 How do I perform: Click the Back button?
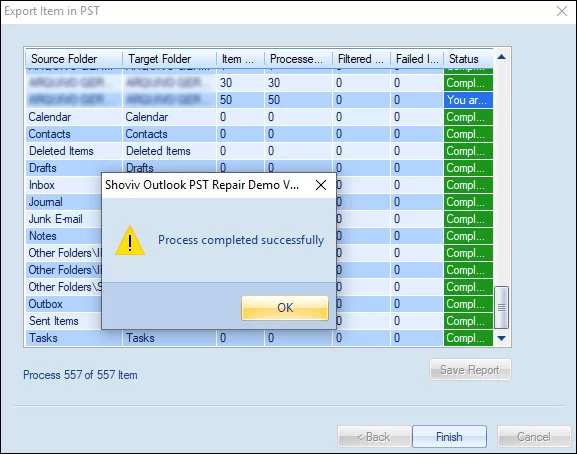[x=374, y=437]
